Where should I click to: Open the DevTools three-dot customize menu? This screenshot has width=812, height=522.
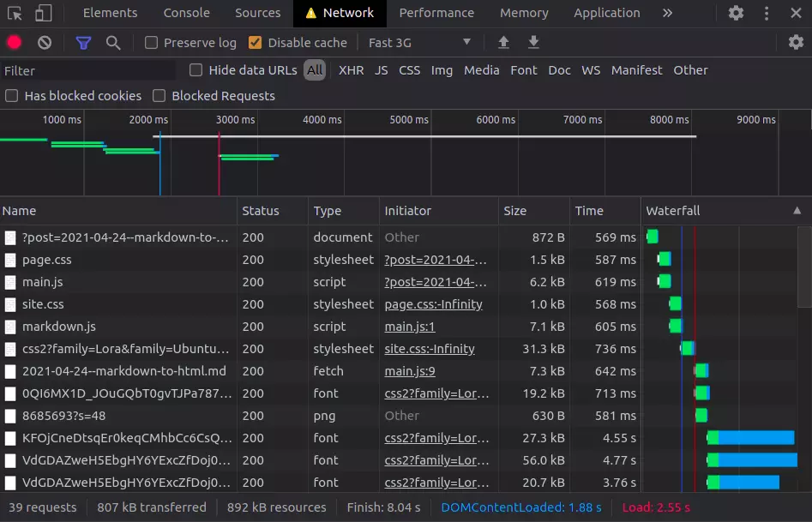(766, 13)
